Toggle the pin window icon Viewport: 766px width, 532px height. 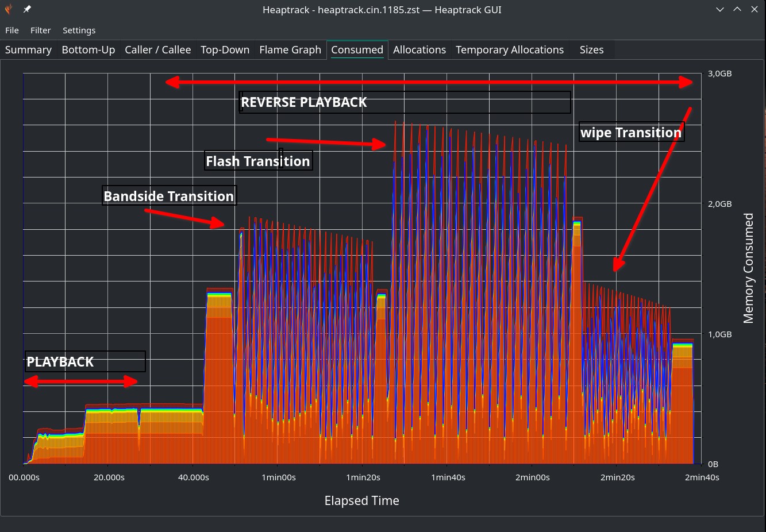pyautogui.click(x=27, y=9)
